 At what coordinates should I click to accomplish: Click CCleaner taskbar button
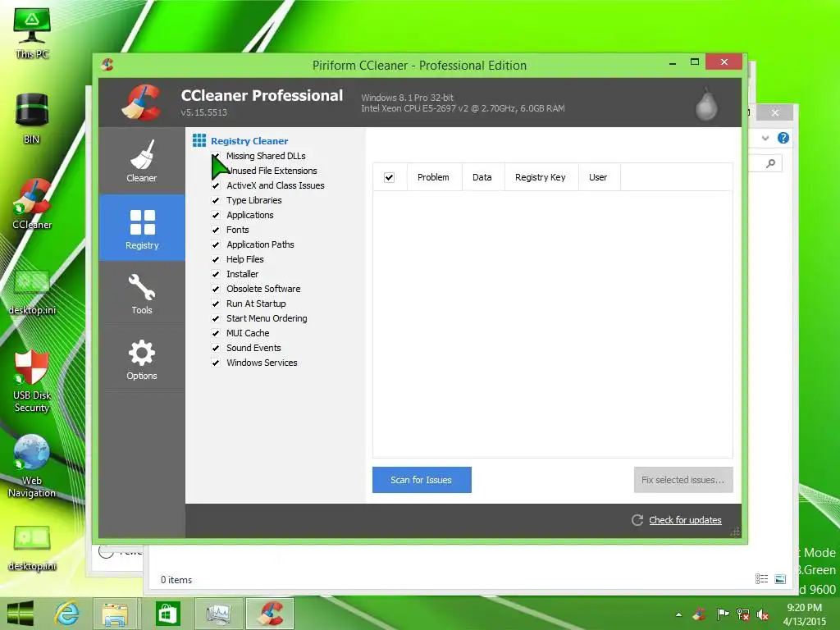(x=270, y=614)
